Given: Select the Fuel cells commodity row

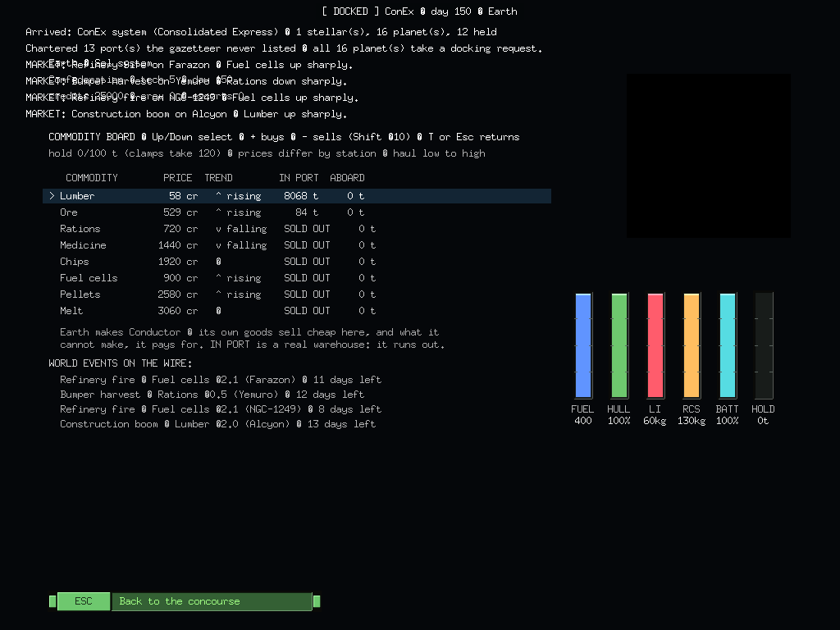Looking at the screenshot, I should (297, 278).
